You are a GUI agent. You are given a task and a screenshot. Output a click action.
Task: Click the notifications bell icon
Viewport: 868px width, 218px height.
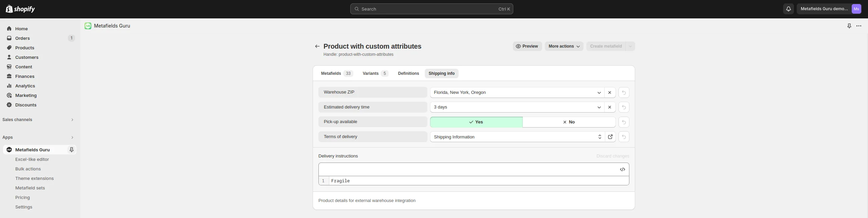point(788,9)
